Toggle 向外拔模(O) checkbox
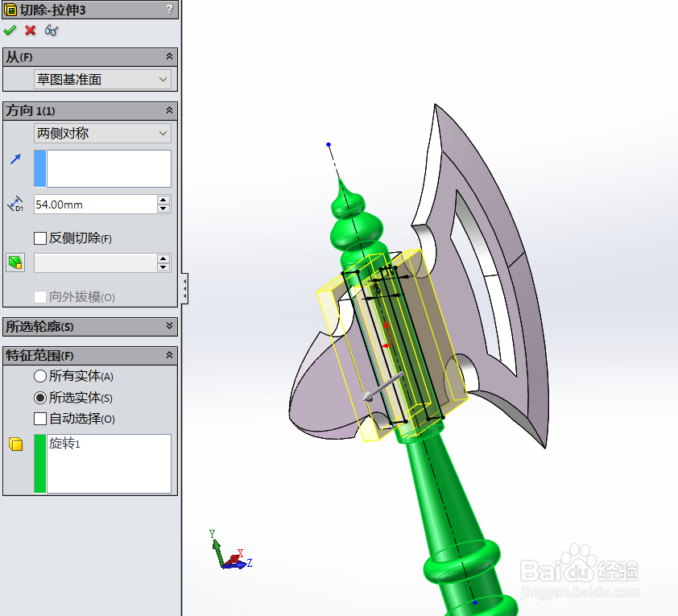Viewport: 678px width, 616px height. [40, 297]
